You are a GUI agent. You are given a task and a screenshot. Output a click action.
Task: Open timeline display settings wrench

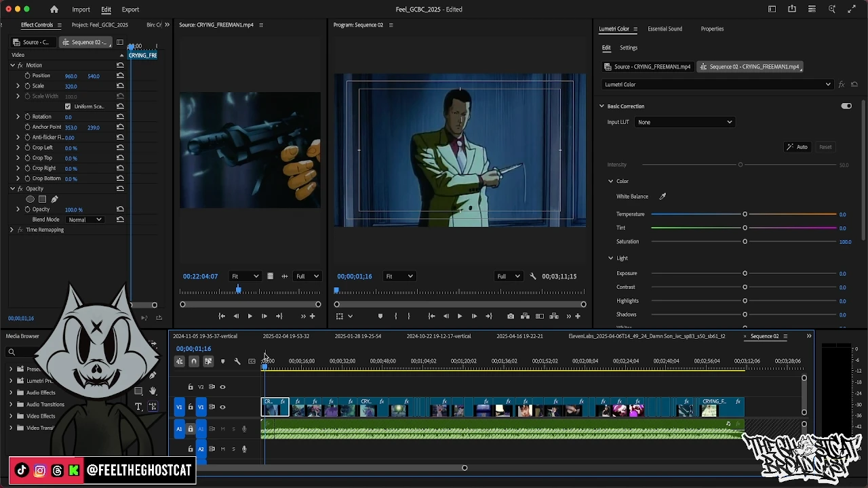(x=237, y=362)
